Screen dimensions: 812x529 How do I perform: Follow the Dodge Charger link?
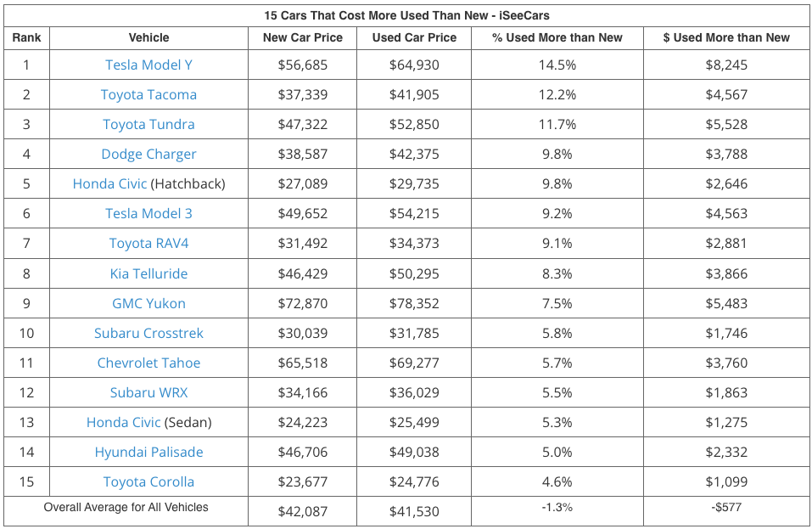pos(148,155)
